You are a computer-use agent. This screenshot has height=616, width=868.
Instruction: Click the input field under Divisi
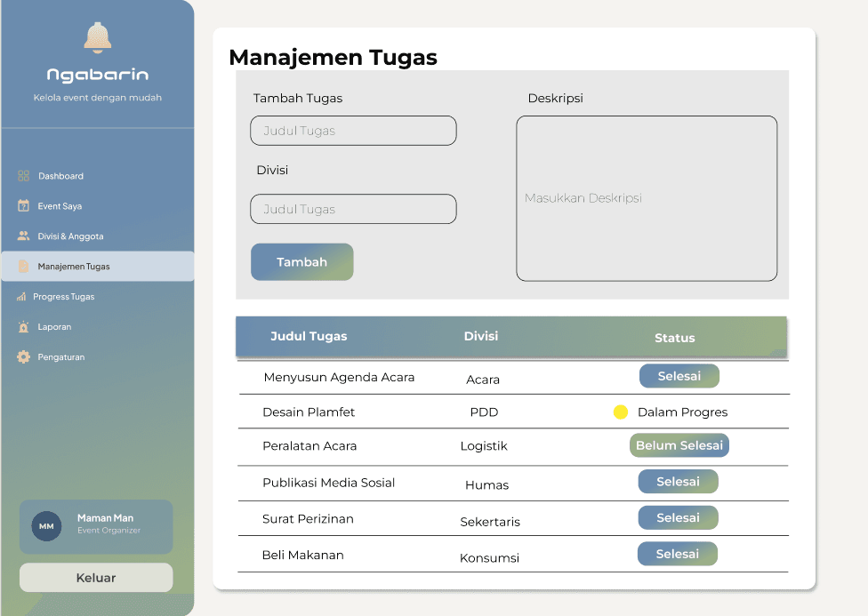point(353,209)
